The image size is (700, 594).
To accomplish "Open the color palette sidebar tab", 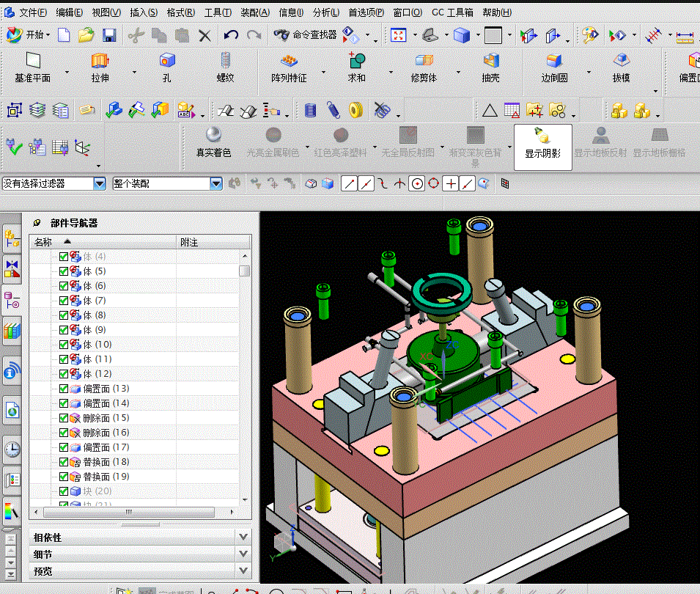I will point(12,512).
